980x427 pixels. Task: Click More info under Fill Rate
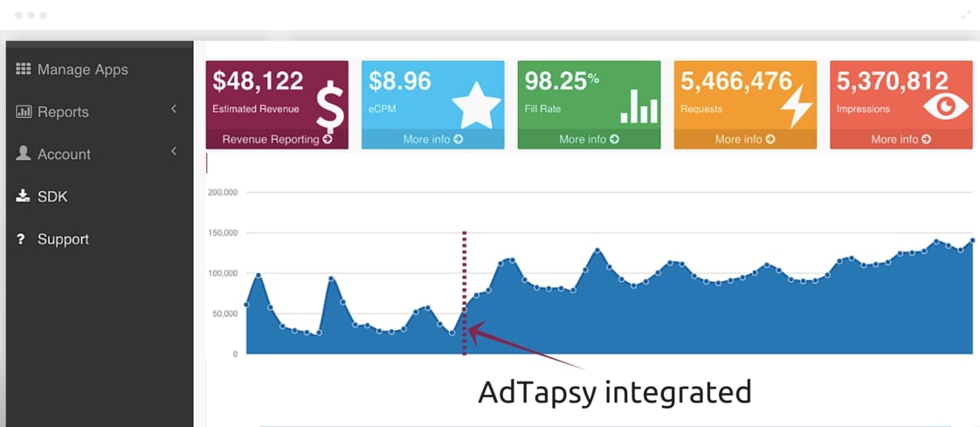click(589, 140)
